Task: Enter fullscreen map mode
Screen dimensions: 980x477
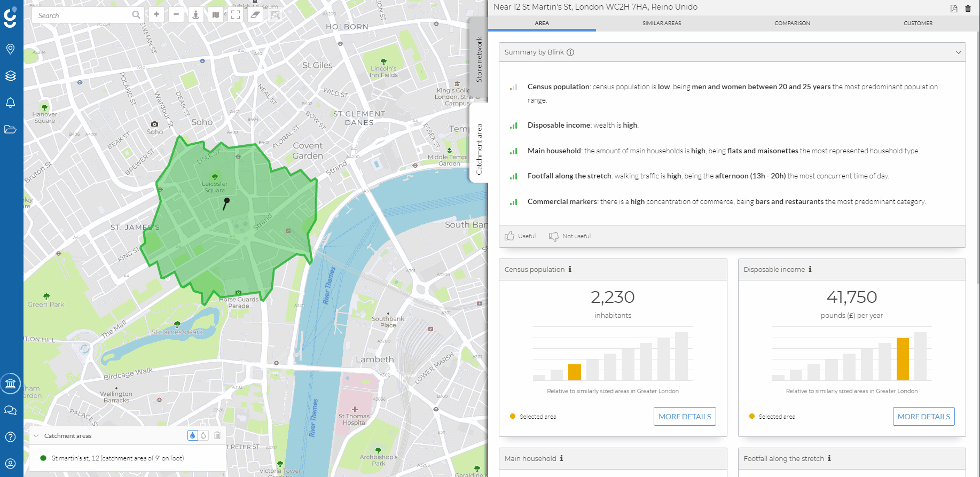Action: click(x=236, y=15)
